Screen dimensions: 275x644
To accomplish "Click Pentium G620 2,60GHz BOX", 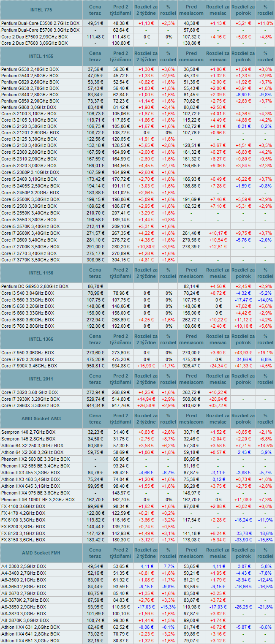I will [x=30, y=82].
